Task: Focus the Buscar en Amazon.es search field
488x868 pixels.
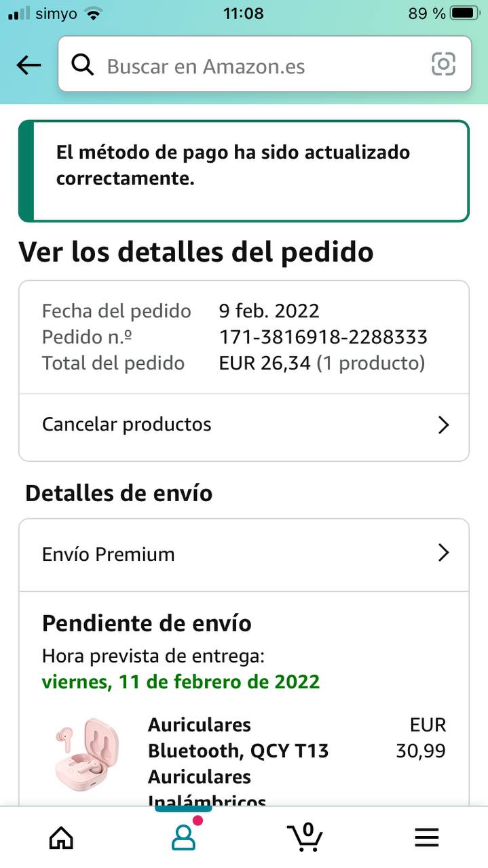Action: coord(265,64)
